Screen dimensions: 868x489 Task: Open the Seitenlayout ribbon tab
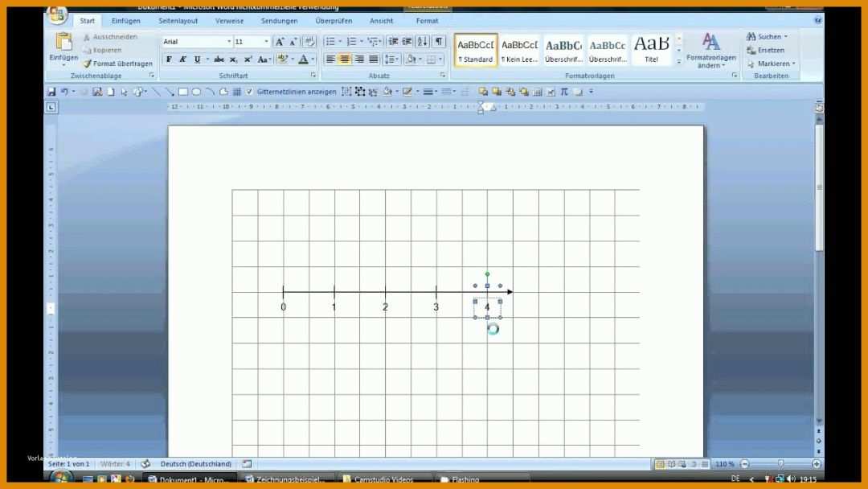pyautogui.click(x=178, y=21)
